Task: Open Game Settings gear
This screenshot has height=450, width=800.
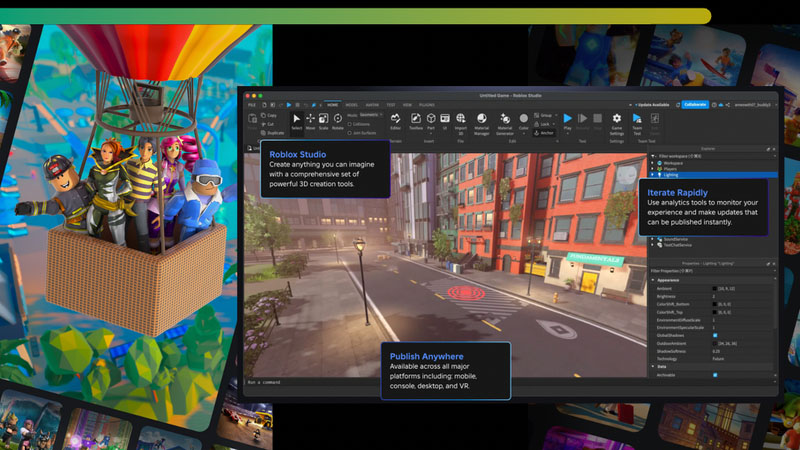Action: 617,118
